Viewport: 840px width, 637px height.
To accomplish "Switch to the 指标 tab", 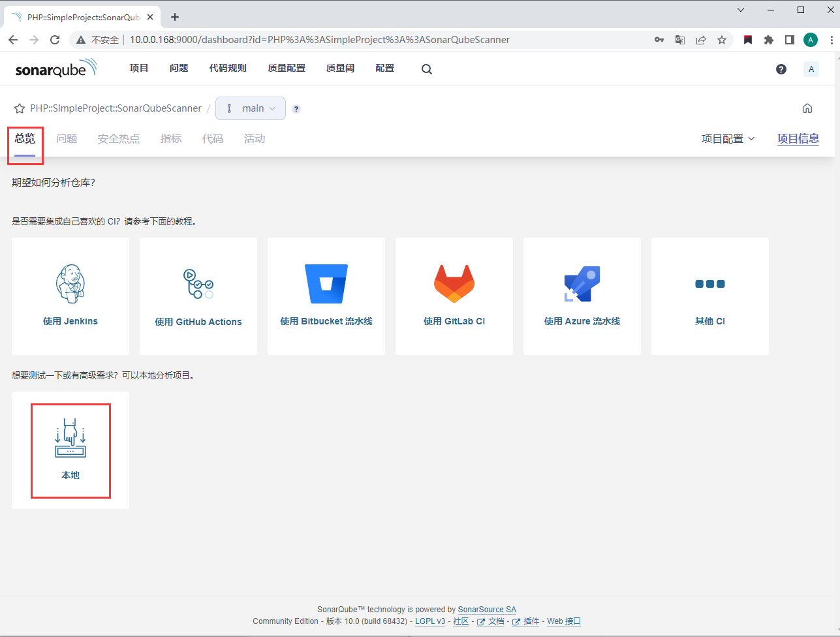I will (171, 138).
